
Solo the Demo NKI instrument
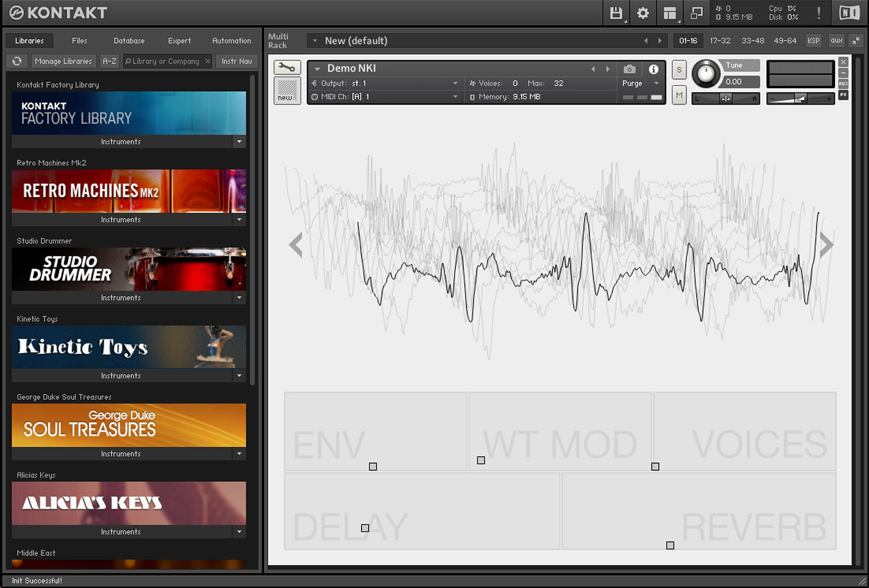(x=679, y=69)
